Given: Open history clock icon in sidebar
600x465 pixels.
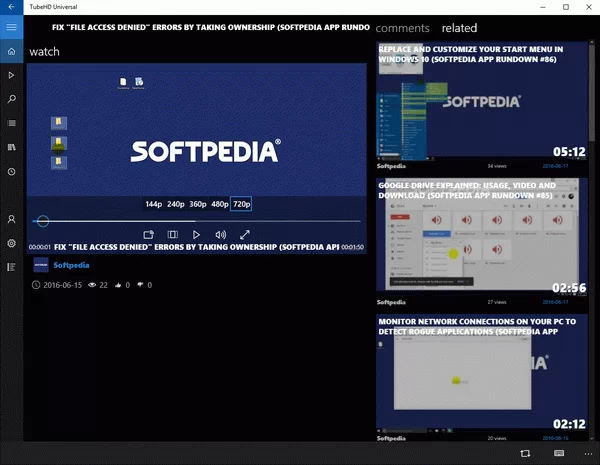Looking at the screenshot, I should coord(11,171).
